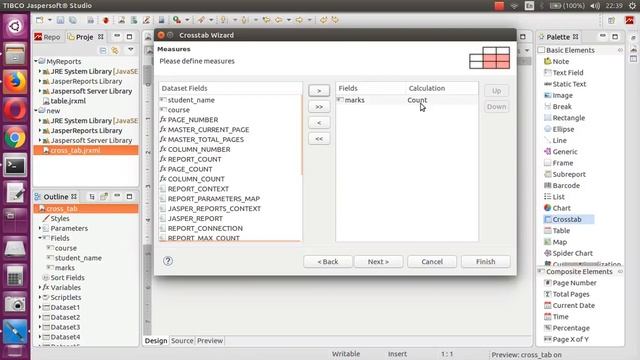The width and height of the screenshot is (640, 360).
Task: Go back with the < Back button
Action: [328, 262]
